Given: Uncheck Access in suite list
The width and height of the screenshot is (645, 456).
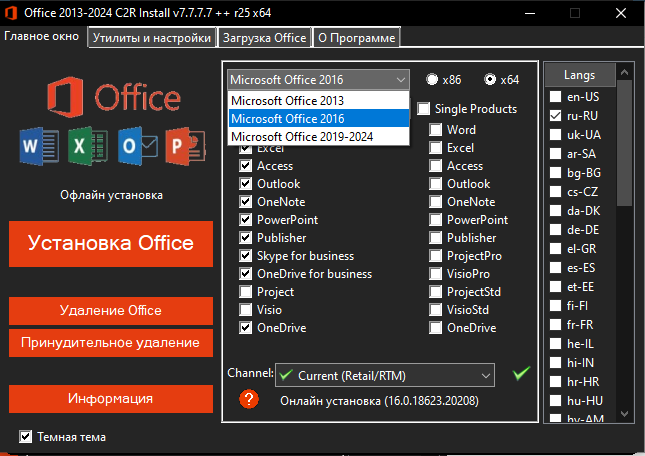Looking at the screenshot, I should (246, 166).
